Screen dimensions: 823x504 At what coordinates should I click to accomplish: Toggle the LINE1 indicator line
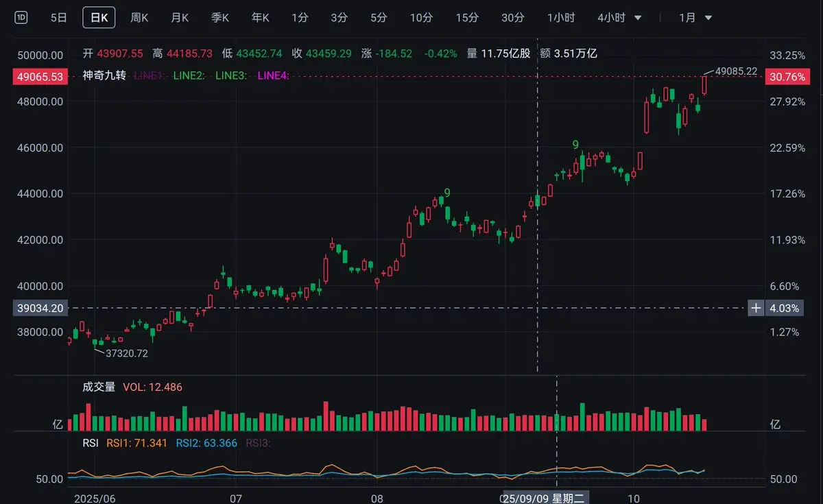[x=149, y=75]
